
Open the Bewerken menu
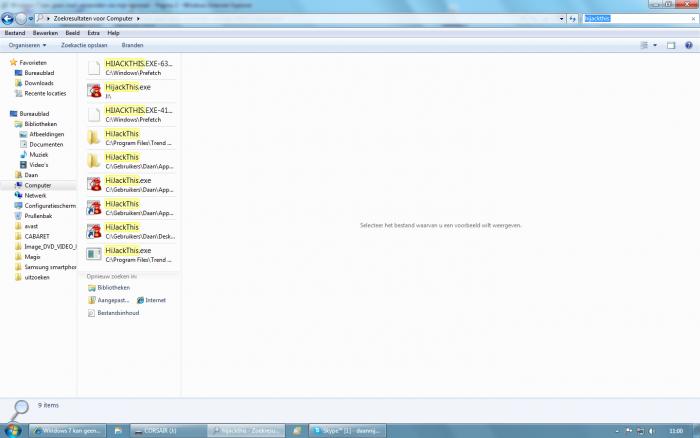(x=45, y=33)
